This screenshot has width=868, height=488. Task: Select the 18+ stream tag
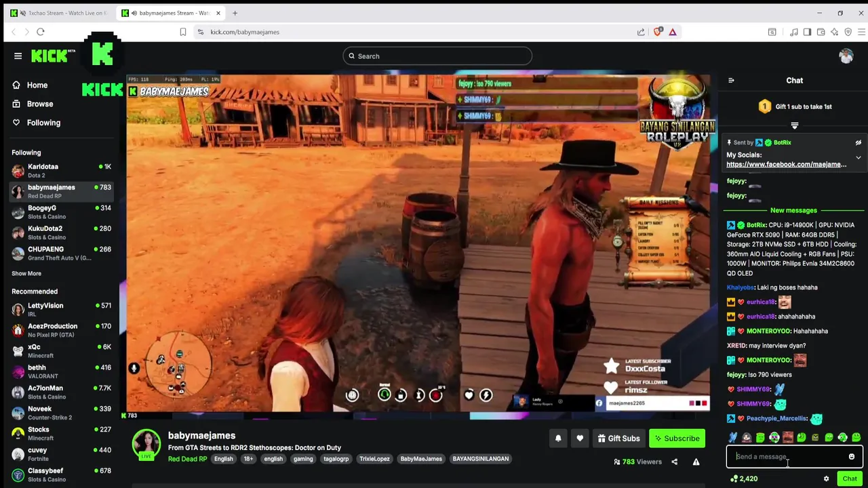pyautogui.click(x=248, y=459)
